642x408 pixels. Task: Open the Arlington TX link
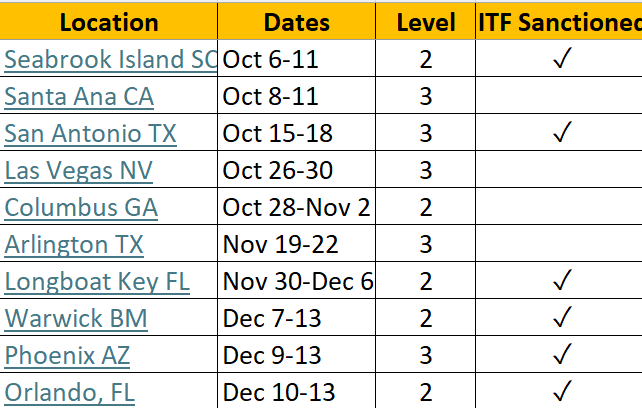coord(74,245)
